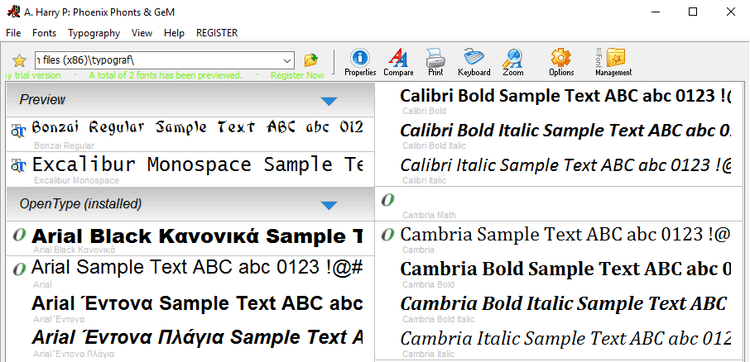Select the Arial Έντονα bold sample

[190, 307]
